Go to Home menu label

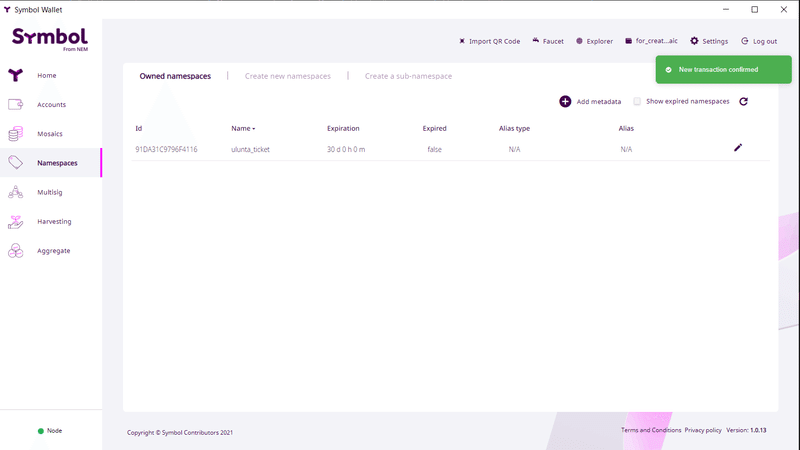coord(46,76)
